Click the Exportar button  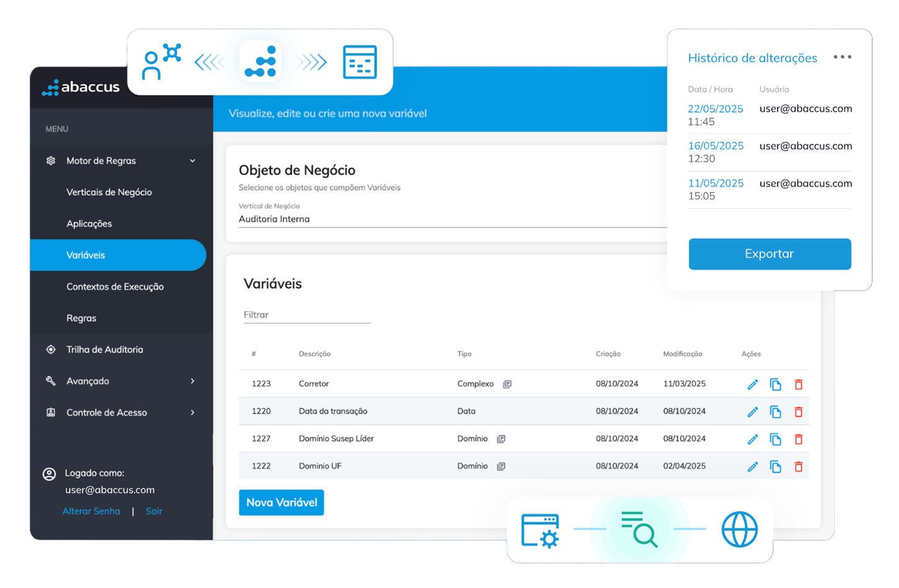770,254
